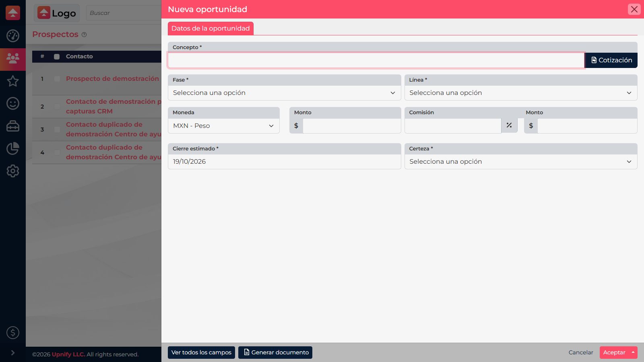
Task: Check the box for row 4 contact
Action: (57, 152)
